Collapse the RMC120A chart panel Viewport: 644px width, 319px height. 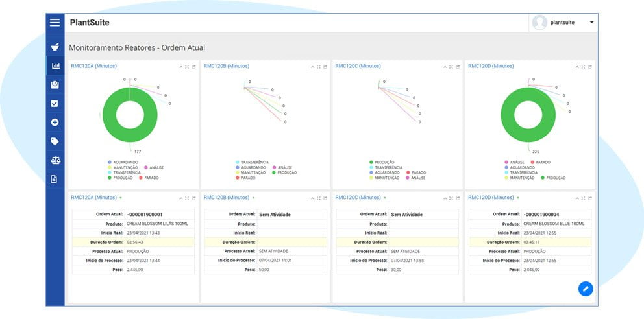pos(180,67)
